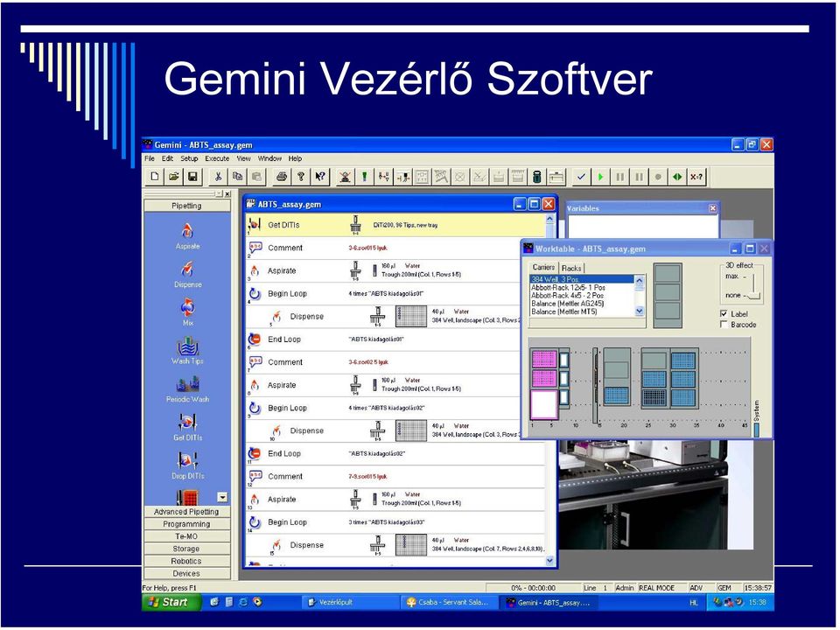The width and height of the screenshot is (840, 630).
Task: Click the carrier list scroll-up arrow
Action: coord(639,280)
